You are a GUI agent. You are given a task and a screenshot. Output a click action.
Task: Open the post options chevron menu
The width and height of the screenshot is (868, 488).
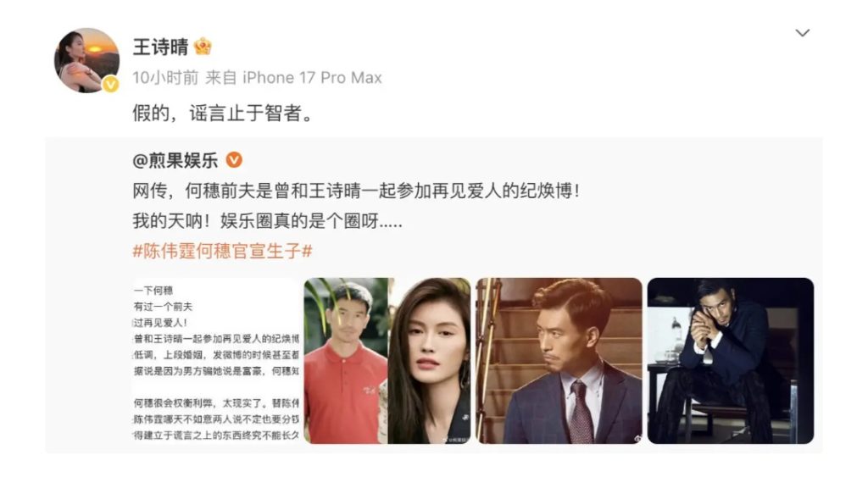click(x=802, y=33)
